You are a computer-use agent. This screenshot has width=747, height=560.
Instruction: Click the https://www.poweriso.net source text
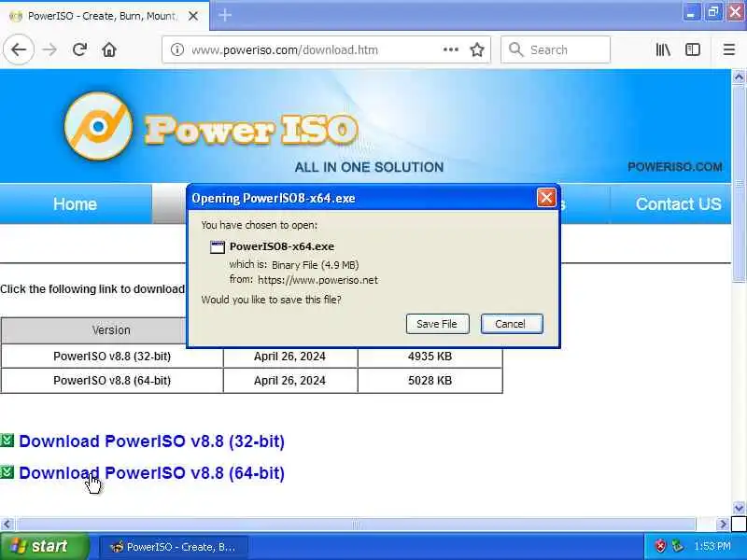(x=317, y=280)
